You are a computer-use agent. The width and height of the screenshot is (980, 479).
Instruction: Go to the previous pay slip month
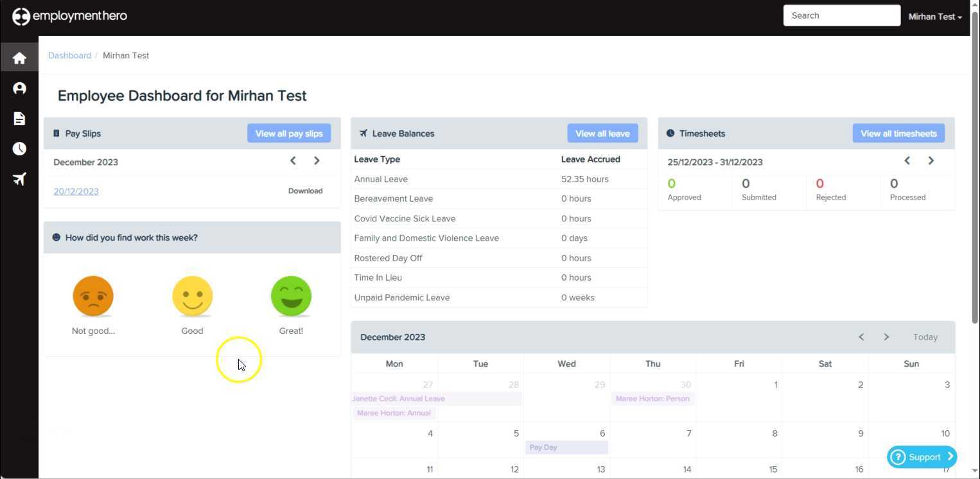[x=293, y=161]
